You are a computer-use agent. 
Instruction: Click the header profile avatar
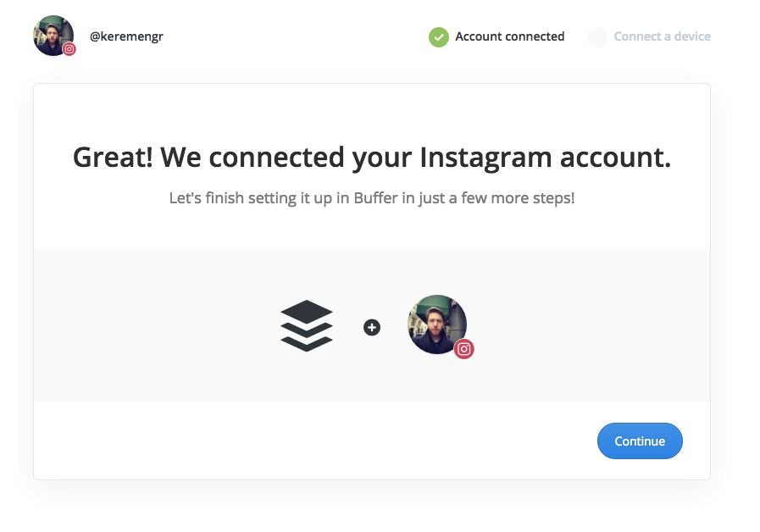[x=53, y=36]
